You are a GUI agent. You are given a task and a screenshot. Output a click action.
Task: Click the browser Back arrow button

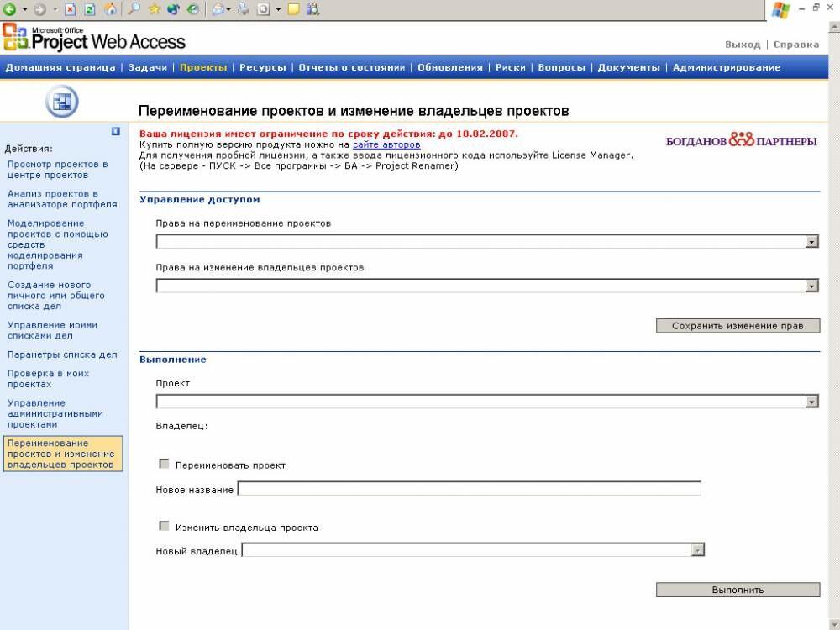[9, 8]
